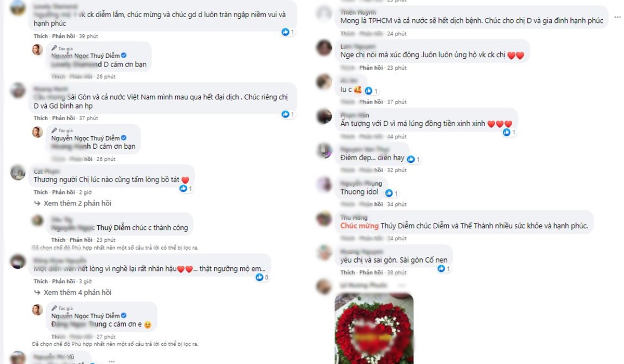Viewport: 624px width, 364px height.
Task: Click "Phản hồi" under the "Sài gòn Cố nen" comment
Action: (x=371, y=272)
